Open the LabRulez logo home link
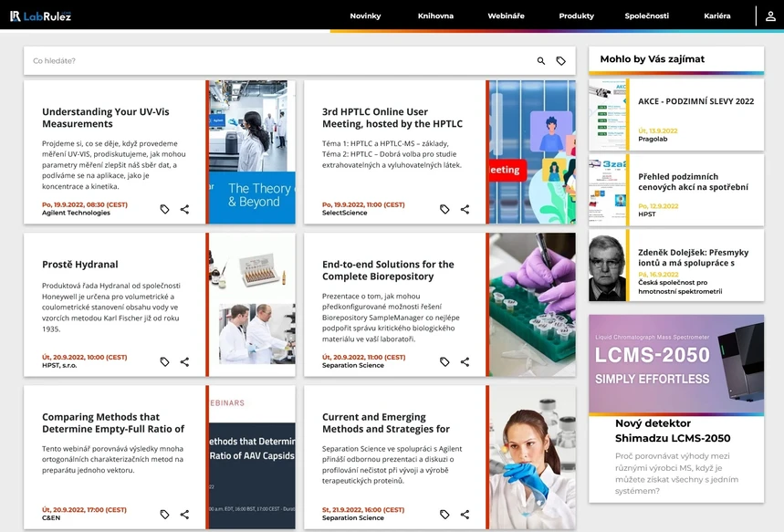 pos(41,16)
